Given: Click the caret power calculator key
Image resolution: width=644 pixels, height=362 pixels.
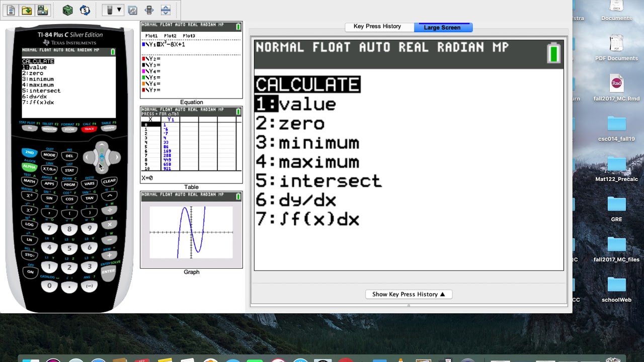Looking at the screenshot, I should click(x=109, y=196).
